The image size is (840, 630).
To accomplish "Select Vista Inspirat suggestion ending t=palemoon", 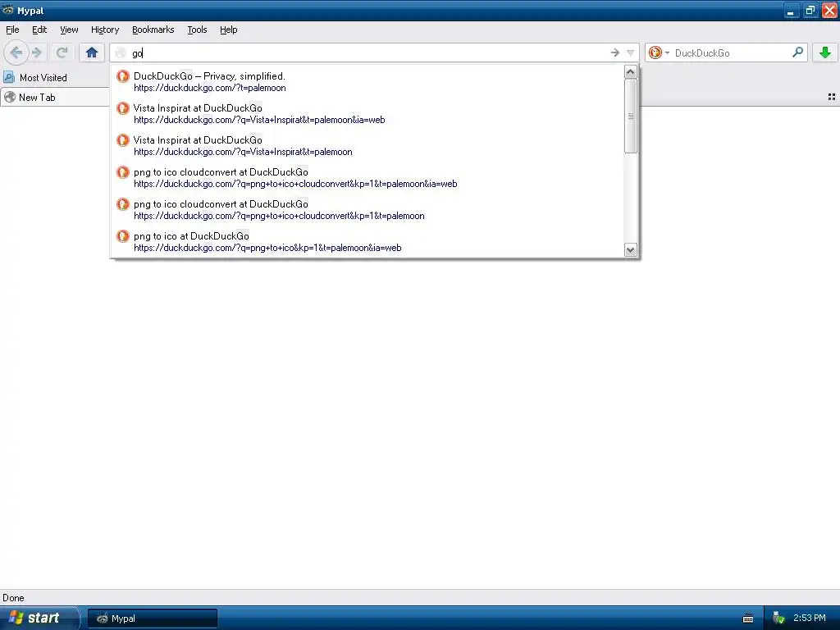I will pos(367,146).
